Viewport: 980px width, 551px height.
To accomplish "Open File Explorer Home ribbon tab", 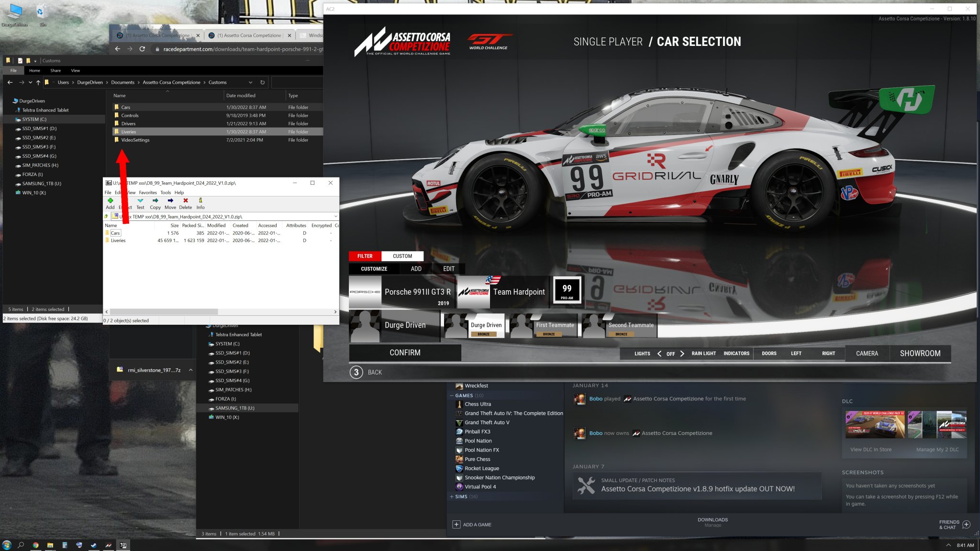I will tap(34, 70).
